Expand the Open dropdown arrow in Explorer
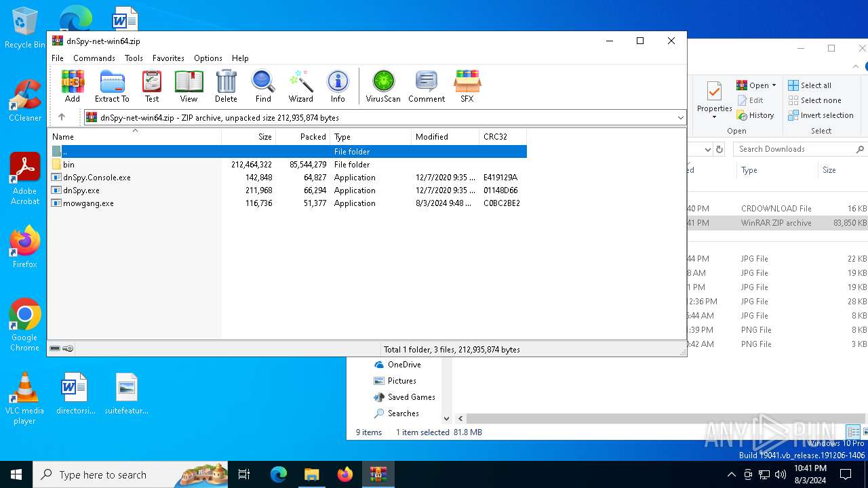868x488 pixels. tap(774, 85)
